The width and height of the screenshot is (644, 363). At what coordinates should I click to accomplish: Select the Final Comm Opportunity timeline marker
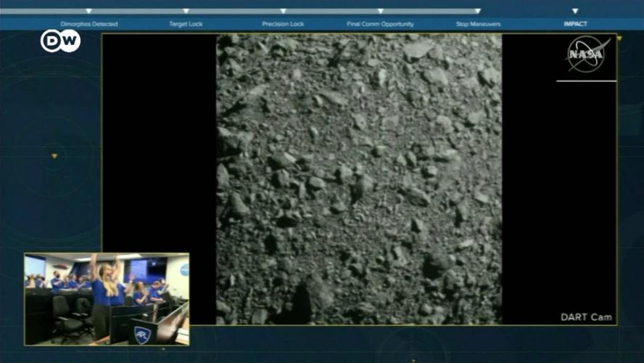click(x=381, y=11)
